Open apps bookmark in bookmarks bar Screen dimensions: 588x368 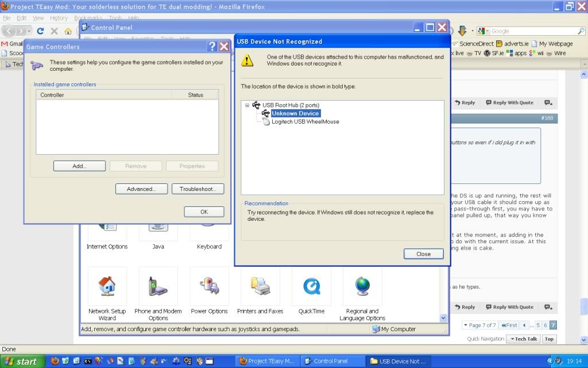coord(516,53)
